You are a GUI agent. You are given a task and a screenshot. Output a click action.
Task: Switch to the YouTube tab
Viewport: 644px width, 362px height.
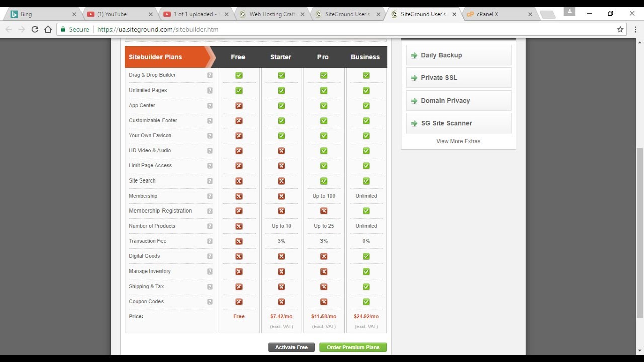pos(116,14)
